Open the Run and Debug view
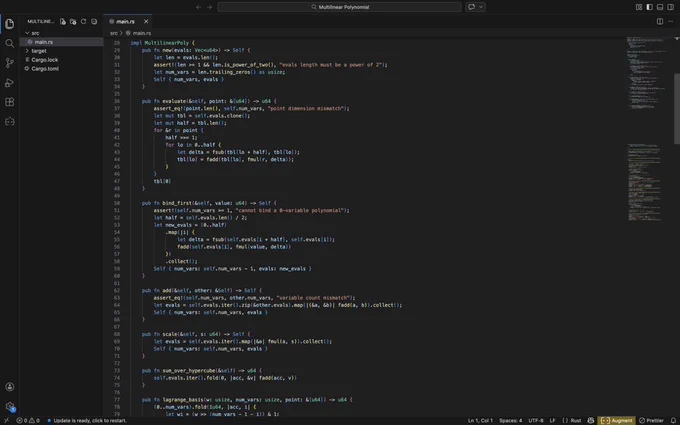The image size is (680, 425). coord(10,82)
